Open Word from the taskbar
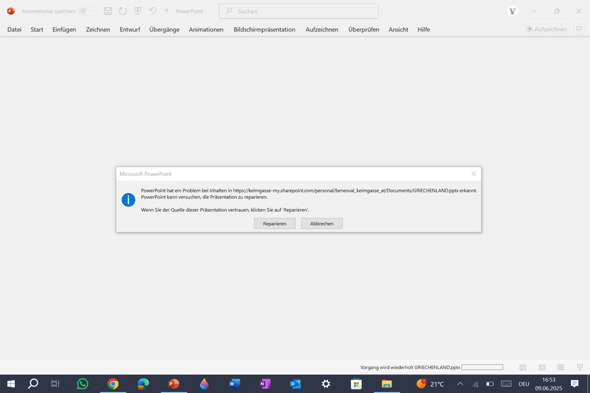Image resolution: width=590 pixels, height=393 pixels. 235,384
